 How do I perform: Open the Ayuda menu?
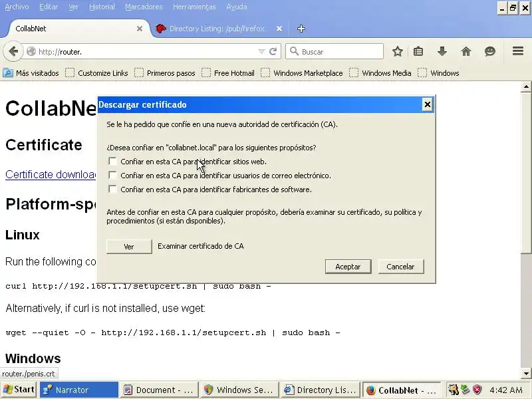237,7
